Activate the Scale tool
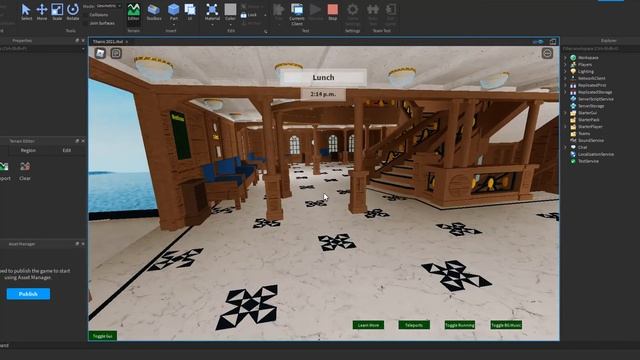 point(57,11)
